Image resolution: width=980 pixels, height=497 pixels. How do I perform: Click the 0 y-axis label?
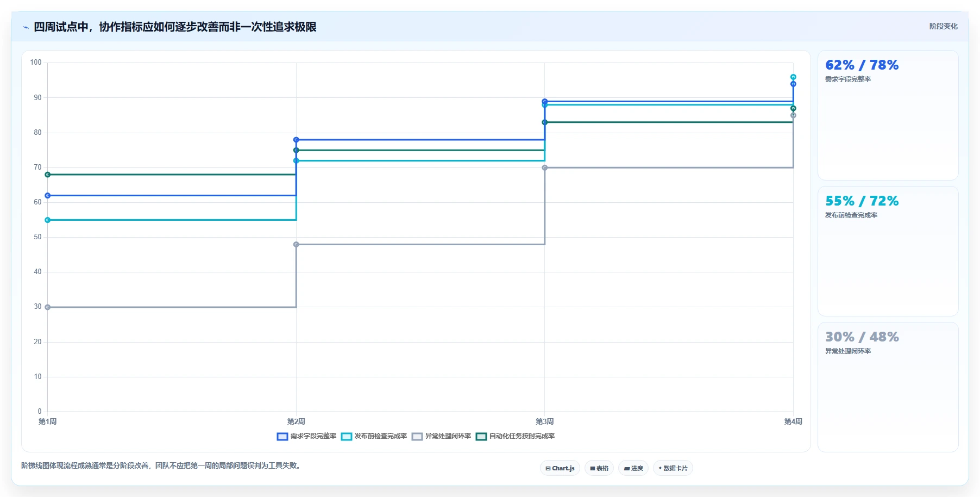40,412
